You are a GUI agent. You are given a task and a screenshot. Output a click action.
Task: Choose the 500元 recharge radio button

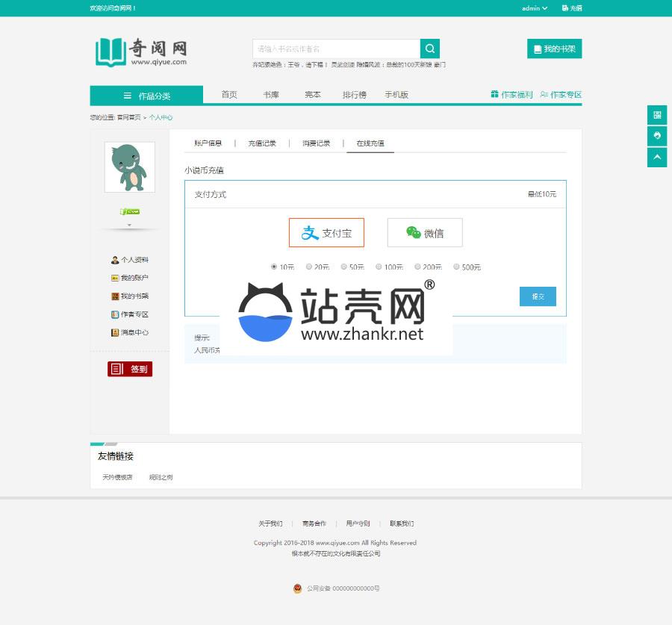coord(457,267)
